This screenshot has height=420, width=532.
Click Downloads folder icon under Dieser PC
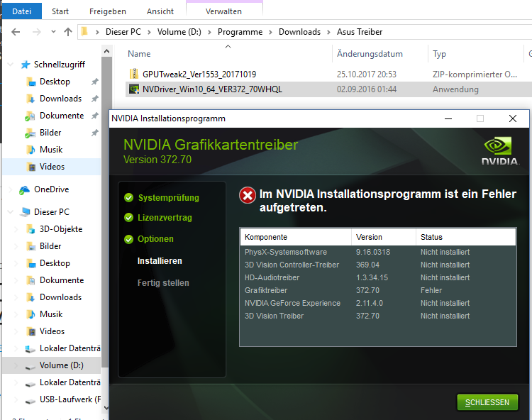click(x=31, y=297)
